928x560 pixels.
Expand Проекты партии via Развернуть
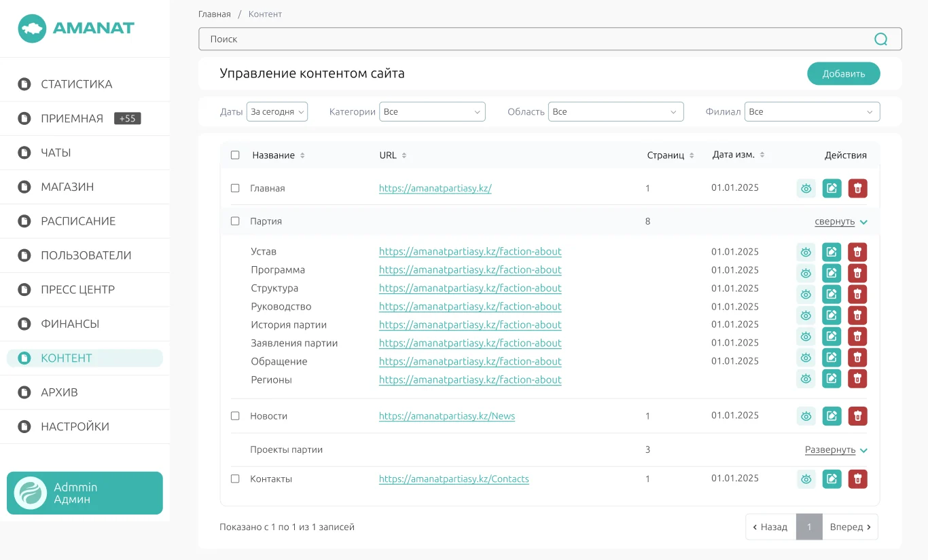(836, 450)
